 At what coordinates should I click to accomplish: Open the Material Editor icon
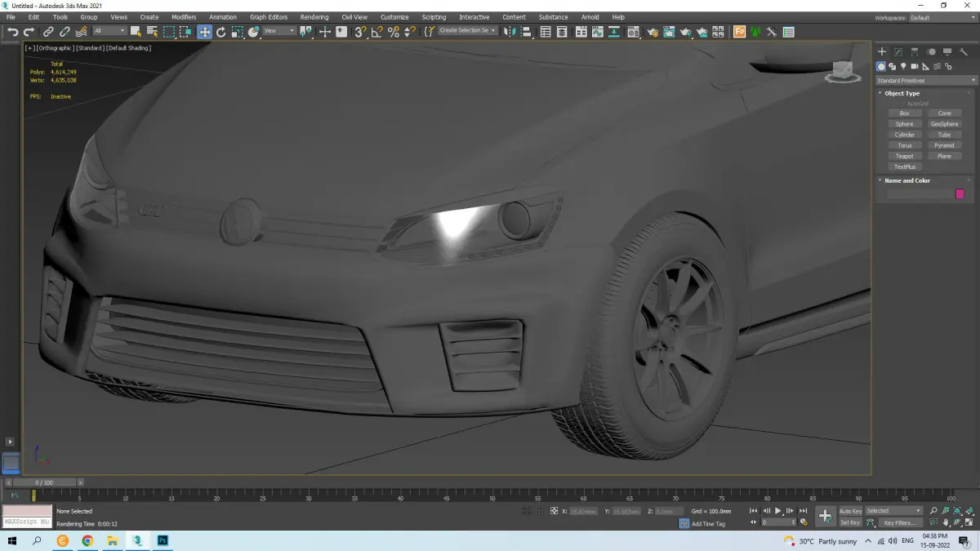click(x=633, y=32)
